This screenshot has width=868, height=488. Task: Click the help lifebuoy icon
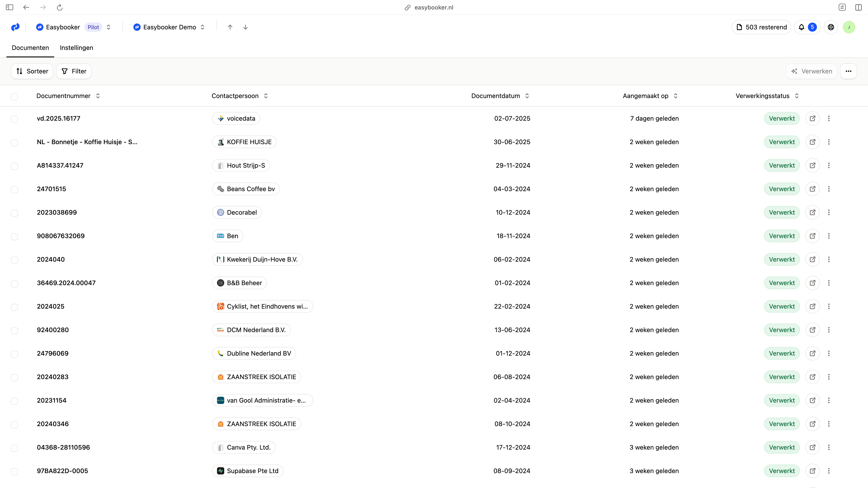click(x=831, y=27)
